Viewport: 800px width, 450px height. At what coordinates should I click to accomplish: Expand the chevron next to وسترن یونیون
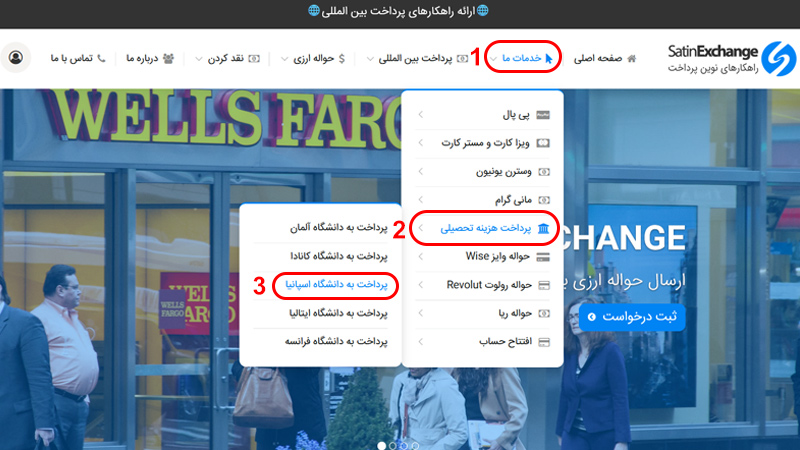click(420, 172)
